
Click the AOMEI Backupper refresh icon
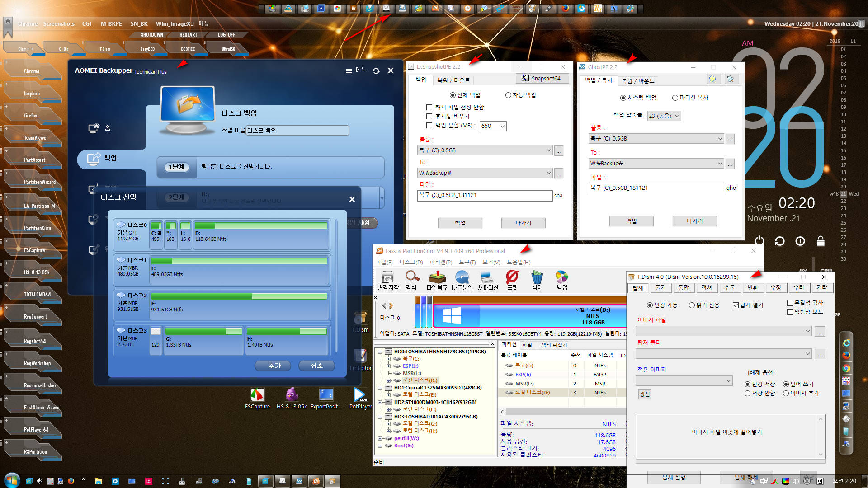[376, 71]
